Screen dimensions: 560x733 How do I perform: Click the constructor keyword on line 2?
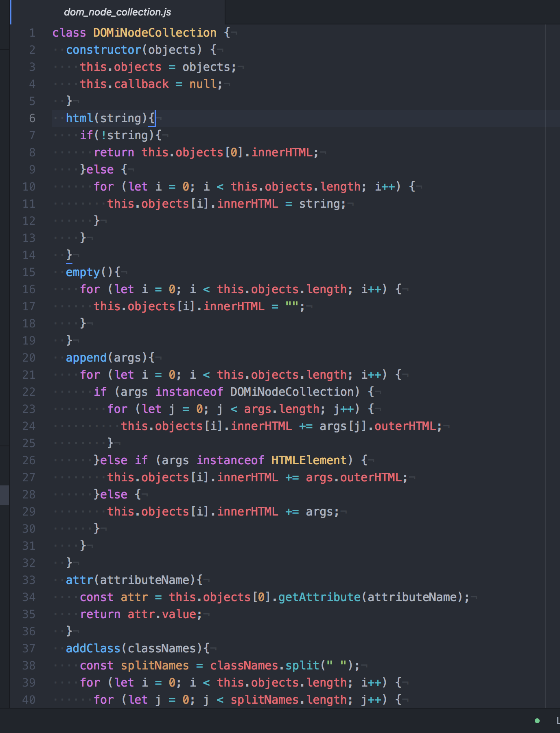(103, 50)
